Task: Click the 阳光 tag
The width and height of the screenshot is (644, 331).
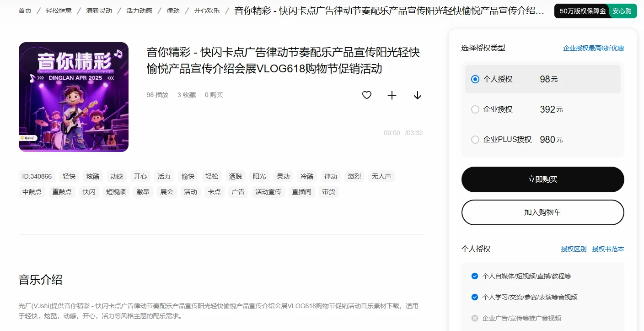Action: point(259,176)
